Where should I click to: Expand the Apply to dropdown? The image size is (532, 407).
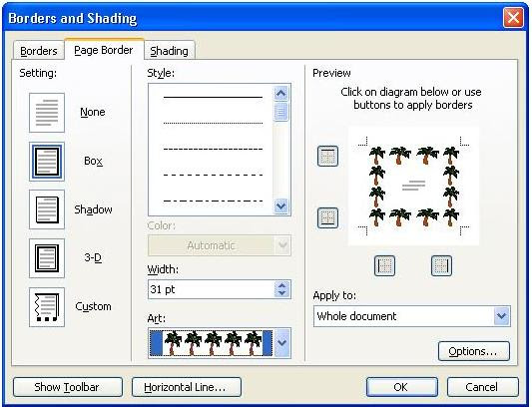[501, 316]
